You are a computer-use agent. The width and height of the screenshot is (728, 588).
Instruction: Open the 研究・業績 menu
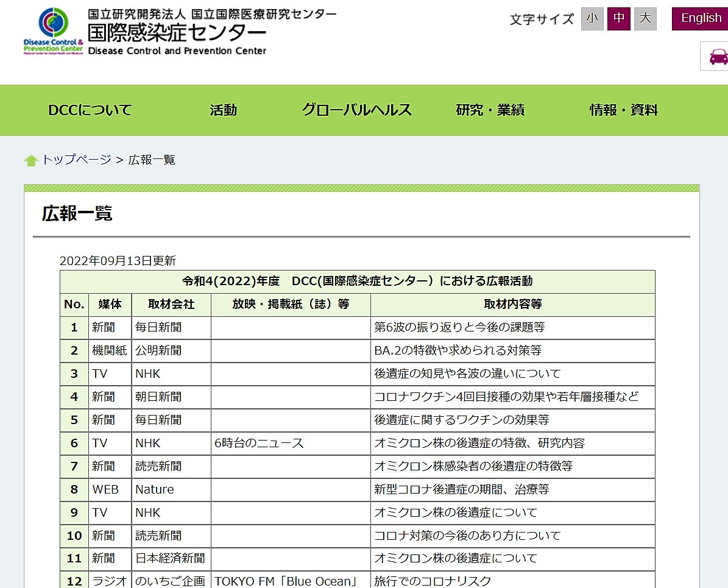pos(490,110)
